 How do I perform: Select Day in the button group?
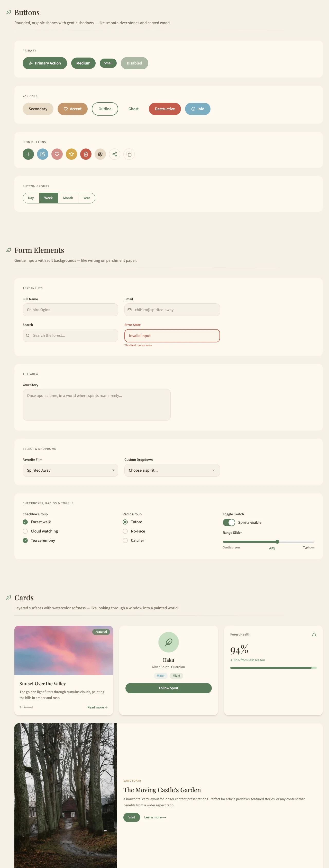[31, 198]
